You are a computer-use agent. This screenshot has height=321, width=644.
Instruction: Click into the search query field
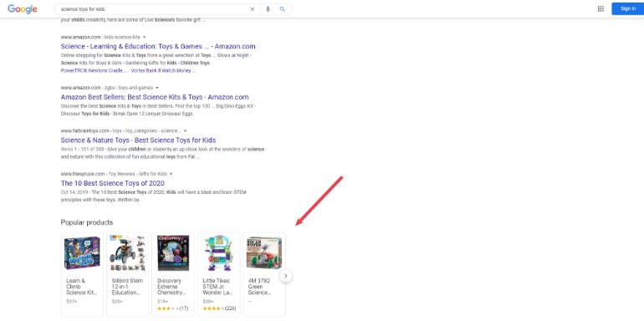coord(152,9)
